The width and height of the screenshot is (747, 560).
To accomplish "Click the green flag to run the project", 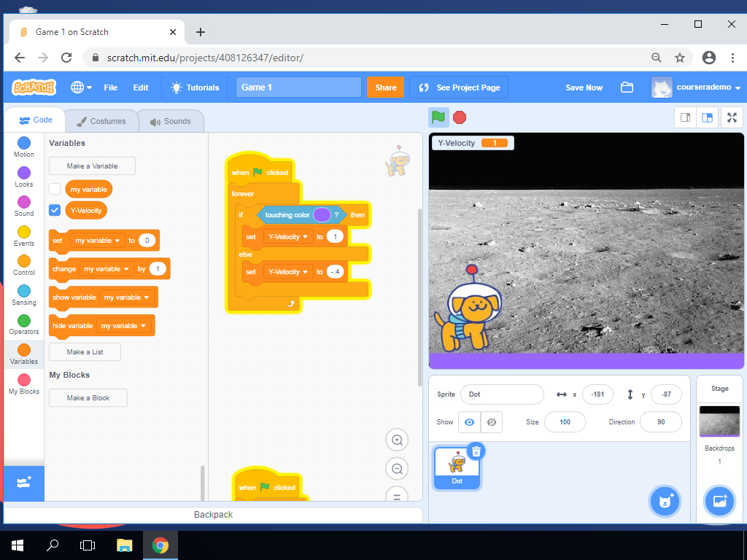I will point(438,117).
